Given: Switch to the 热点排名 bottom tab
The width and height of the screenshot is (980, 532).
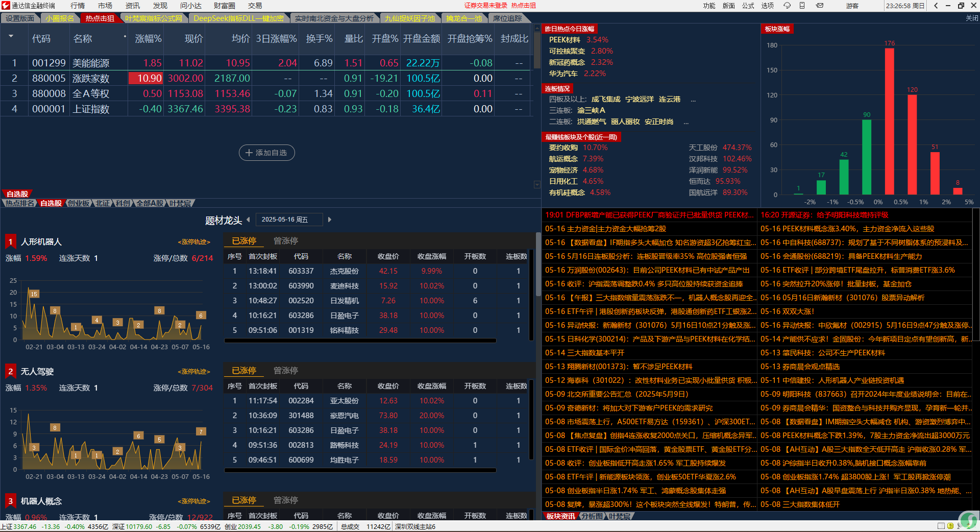Looking at the screenshot, I should (20, 203).
